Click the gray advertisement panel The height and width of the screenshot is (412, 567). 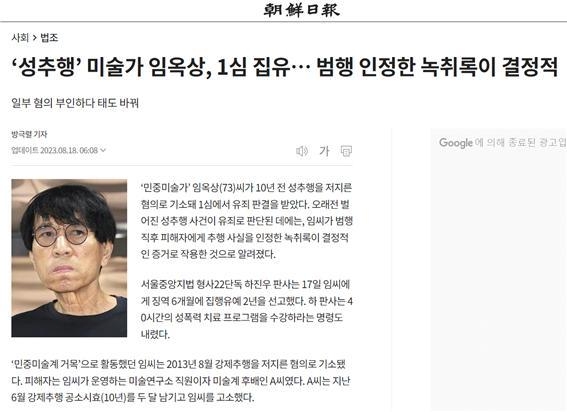(499, 269)
